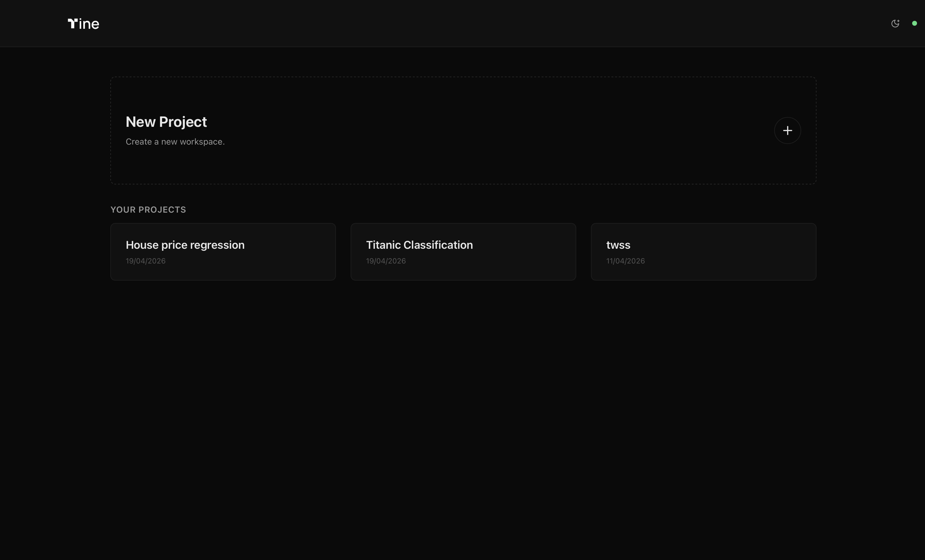
Task: Open the House price regression project
Action: tap(185, 245)
